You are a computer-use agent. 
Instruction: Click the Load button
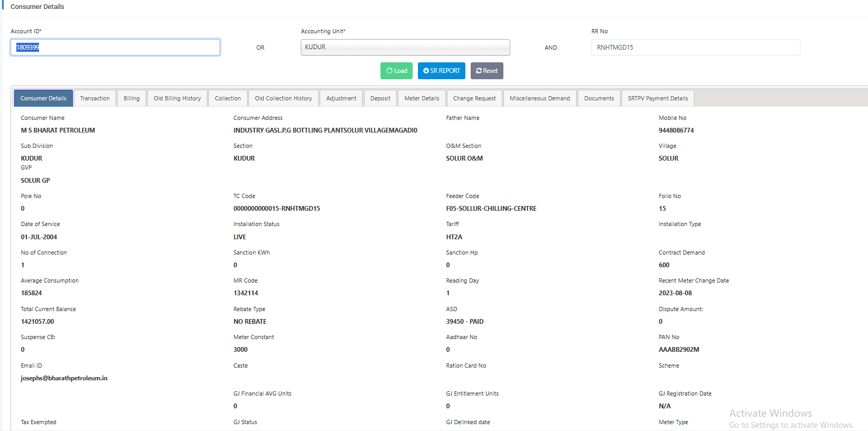pyautogui.click(x=396, y=71)
